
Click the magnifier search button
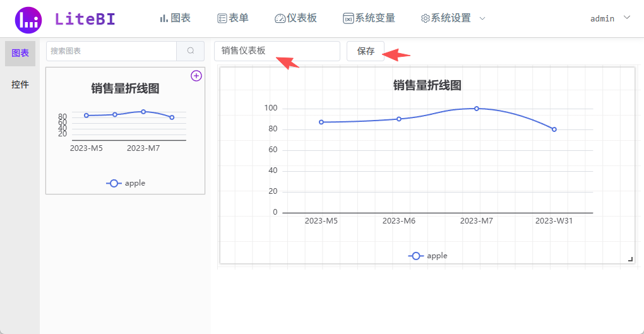click(x=191, y=51)
